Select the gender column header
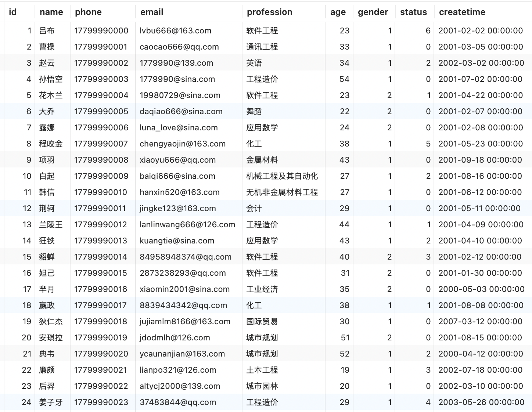The height and width of the screenshot is (412, 532). pos(373,12)
